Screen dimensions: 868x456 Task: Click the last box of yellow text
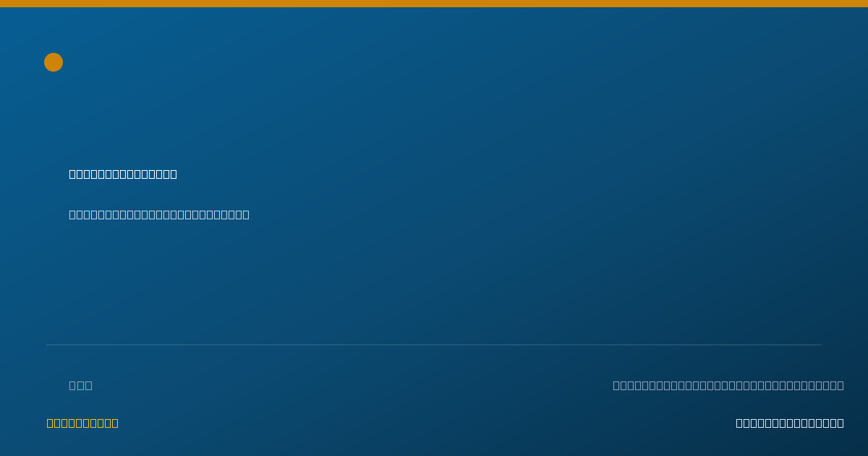point(115,423)
